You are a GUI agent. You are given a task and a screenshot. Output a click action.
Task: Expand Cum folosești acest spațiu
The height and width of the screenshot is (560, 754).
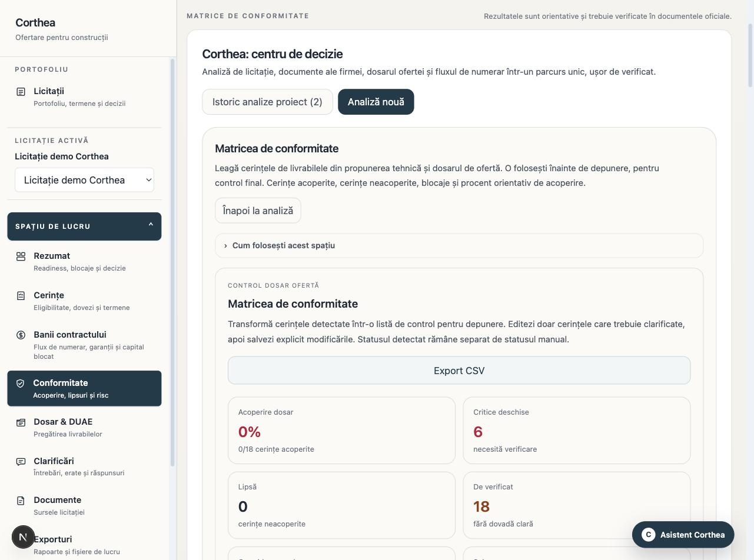pos(459,245)
